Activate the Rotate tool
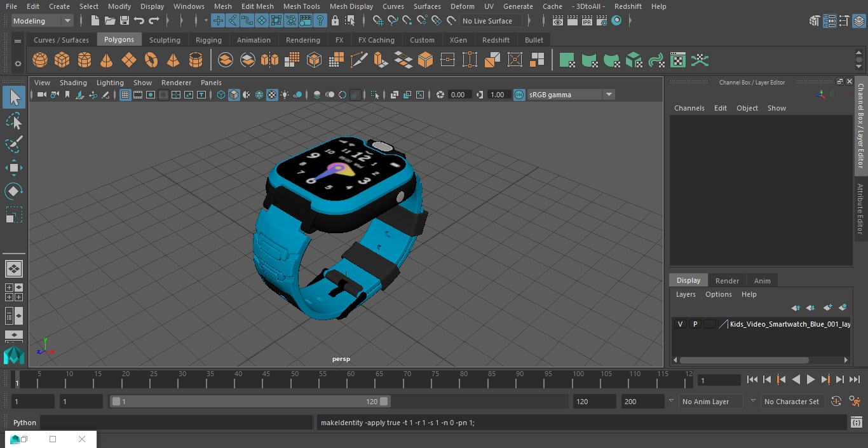868x448 pixels. pos(14,191)
